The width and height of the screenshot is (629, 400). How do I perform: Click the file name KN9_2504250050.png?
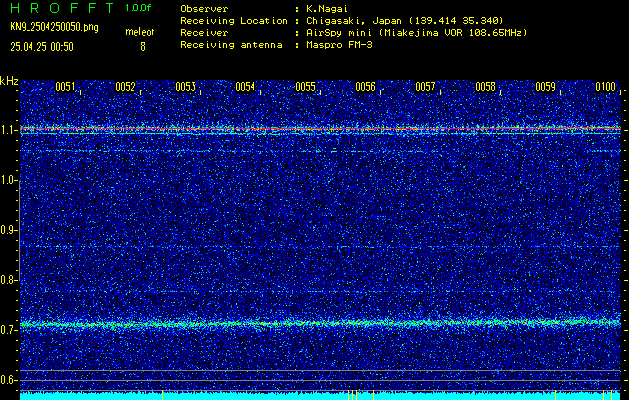coord(54,27)
